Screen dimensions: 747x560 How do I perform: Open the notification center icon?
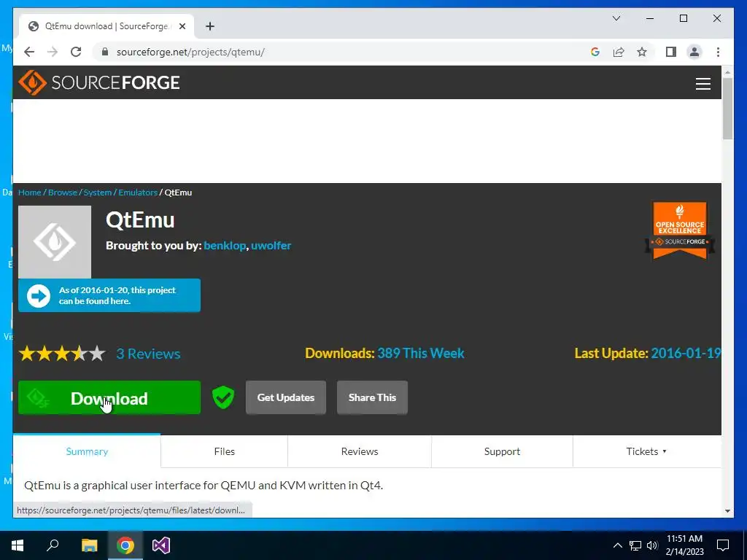(723, 545)
